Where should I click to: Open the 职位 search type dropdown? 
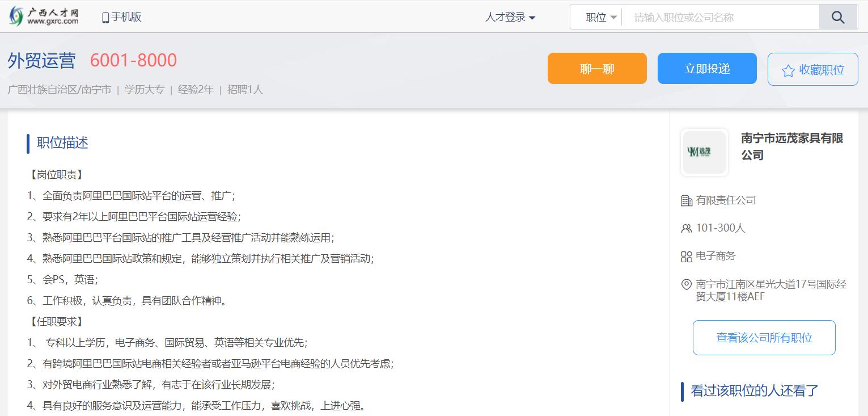coord(600,18)
